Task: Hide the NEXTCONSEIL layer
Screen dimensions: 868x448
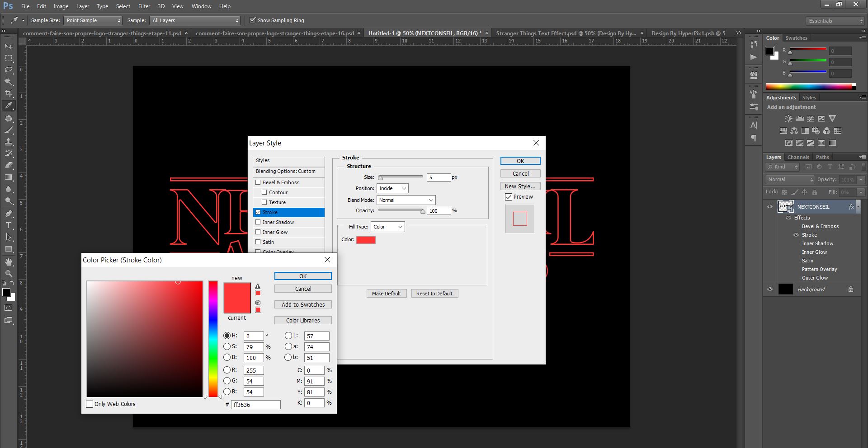Action: tap(770, 207)
